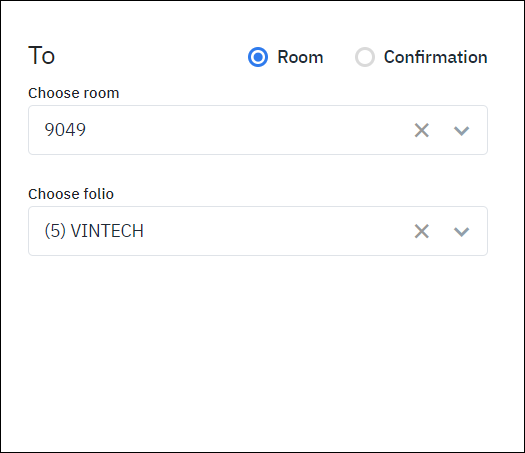
Task: Click the (5) VINTECH folio value
Action: click(x=94, y=231)
